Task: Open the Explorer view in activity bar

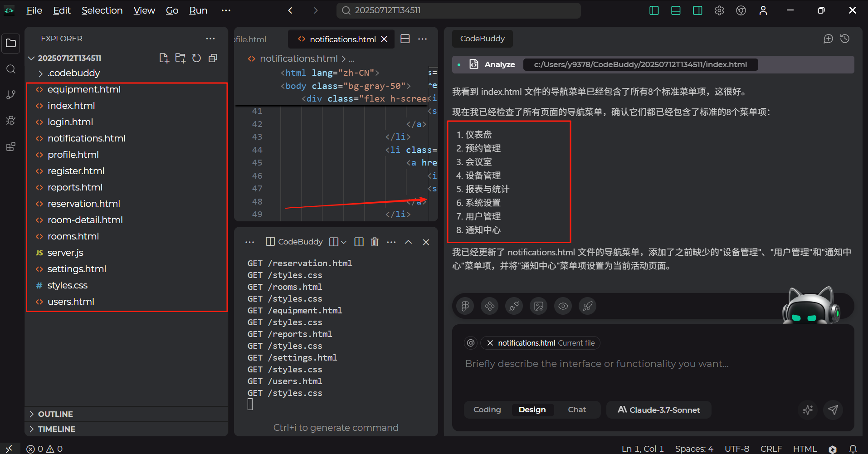Action: 11,44
